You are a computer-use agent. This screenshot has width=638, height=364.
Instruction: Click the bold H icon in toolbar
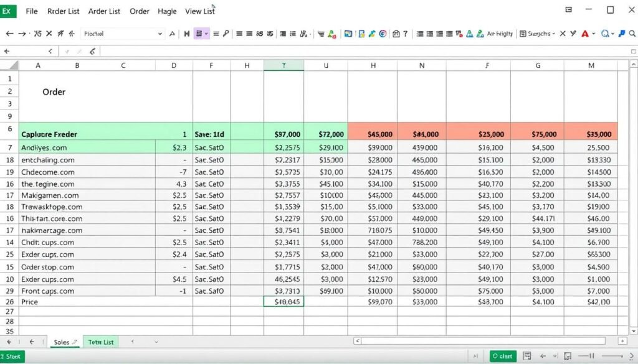186,34
